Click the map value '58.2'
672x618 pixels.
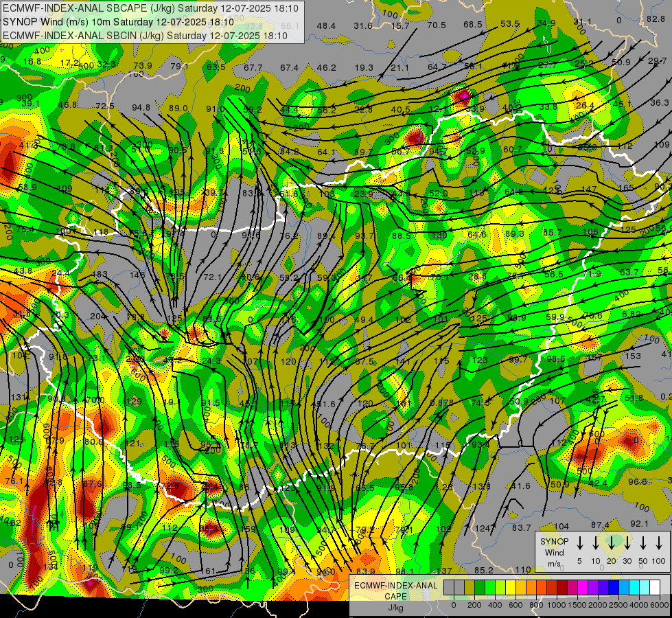pyautogui.click(x=288, y=277)
